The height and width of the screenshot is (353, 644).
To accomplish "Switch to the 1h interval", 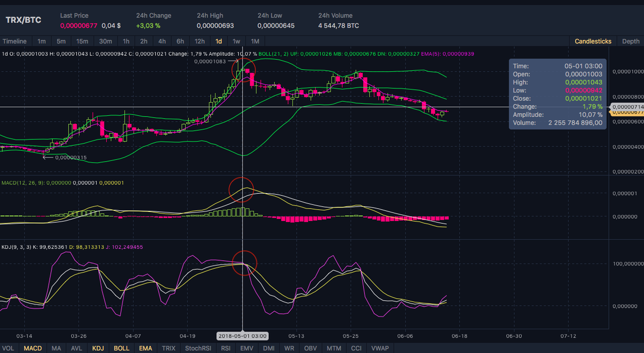I will point(126,41).
